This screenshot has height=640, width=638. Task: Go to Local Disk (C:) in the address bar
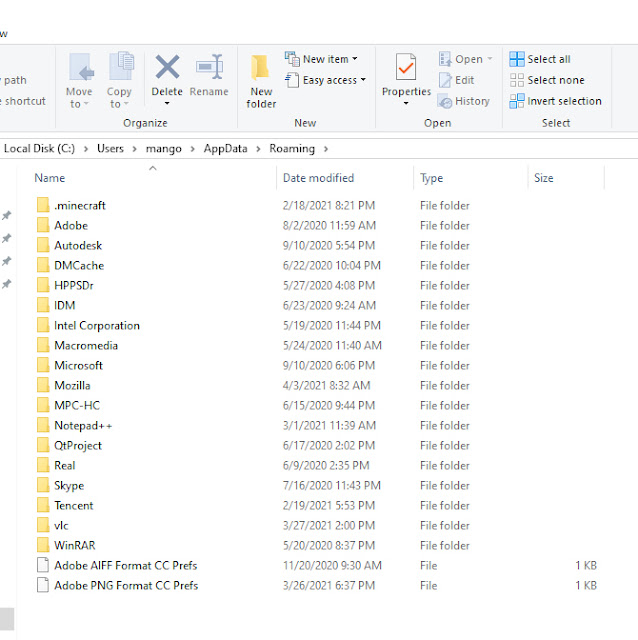click(39, 149)
